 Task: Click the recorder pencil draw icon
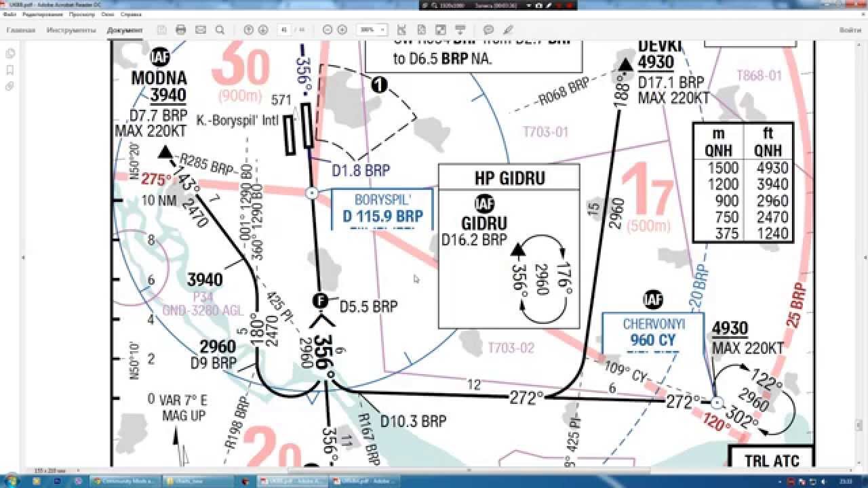tap(548, 5)
